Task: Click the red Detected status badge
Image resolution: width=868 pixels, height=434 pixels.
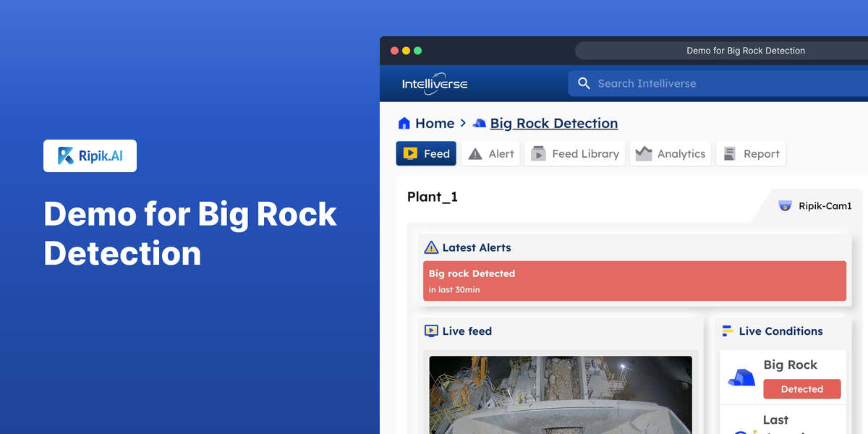Action: tap(802, 388)
